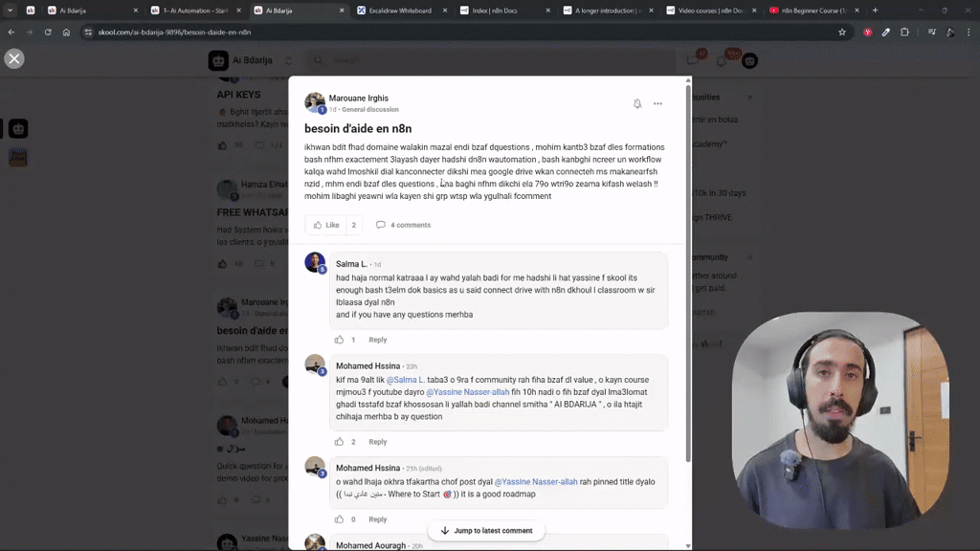980x551 pixels.
Task: Switch to 1- Ai Automation tab
Action: pos(195,11)
